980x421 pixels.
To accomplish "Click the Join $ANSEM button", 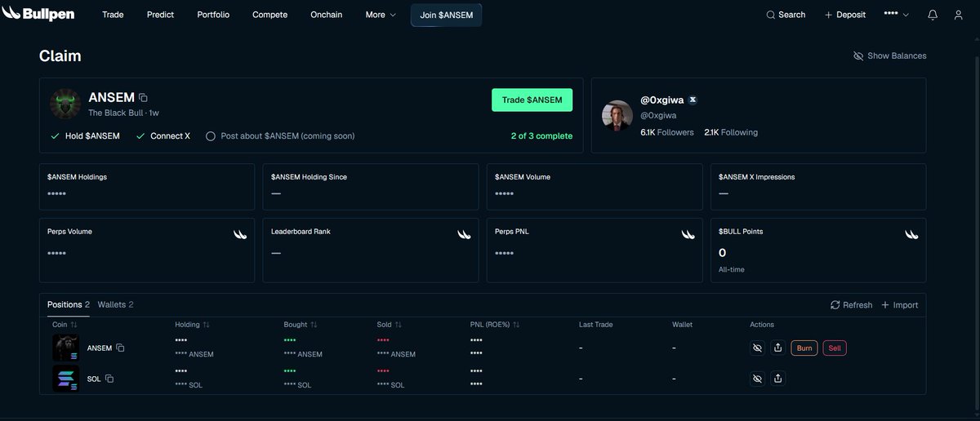I will [x=446, y=15].
